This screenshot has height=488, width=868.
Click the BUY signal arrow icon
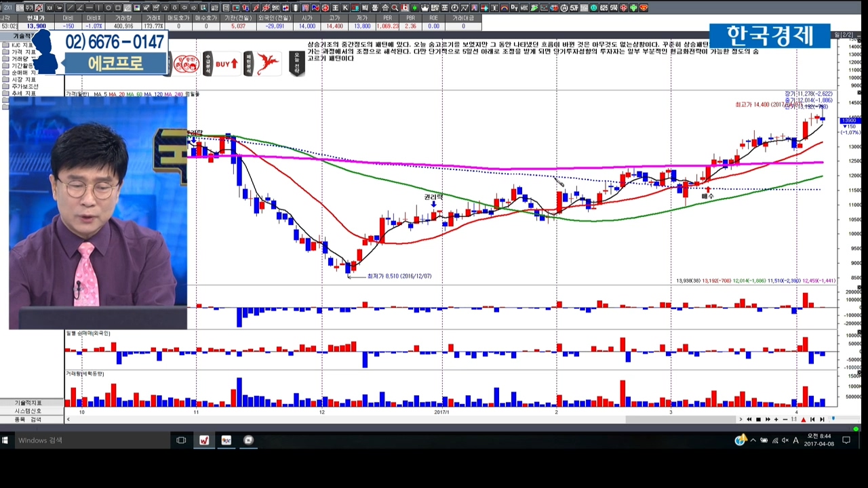[x=226, y=64]
